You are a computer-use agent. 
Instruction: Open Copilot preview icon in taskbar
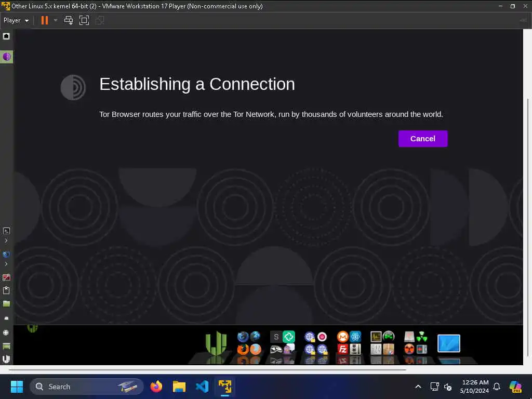(x=515, y=387)
